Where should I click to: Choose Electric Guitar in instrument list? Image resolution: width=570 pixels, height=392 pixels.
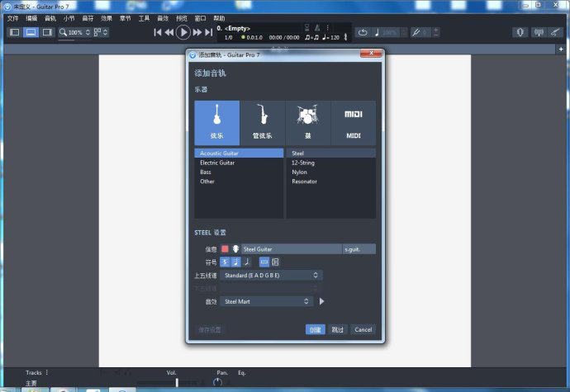[239, 163]
